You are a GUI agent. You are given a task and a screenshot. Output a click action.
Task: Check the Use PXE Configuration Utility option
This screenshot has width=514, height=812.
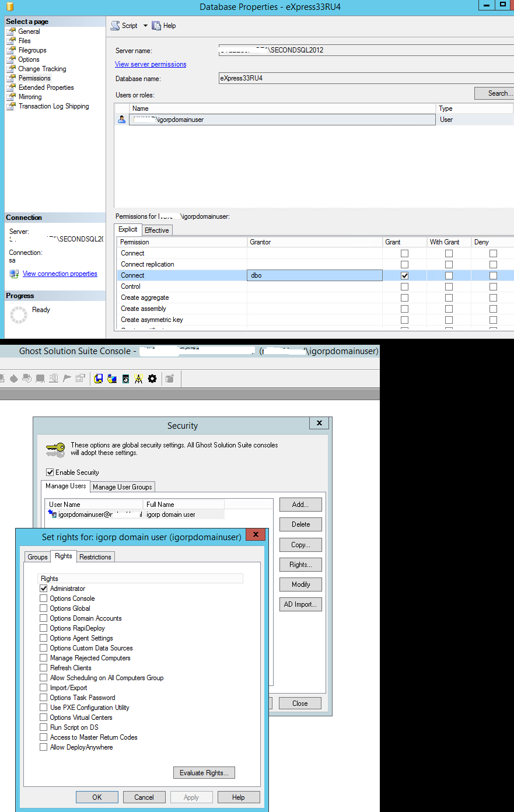click(43, 707)
